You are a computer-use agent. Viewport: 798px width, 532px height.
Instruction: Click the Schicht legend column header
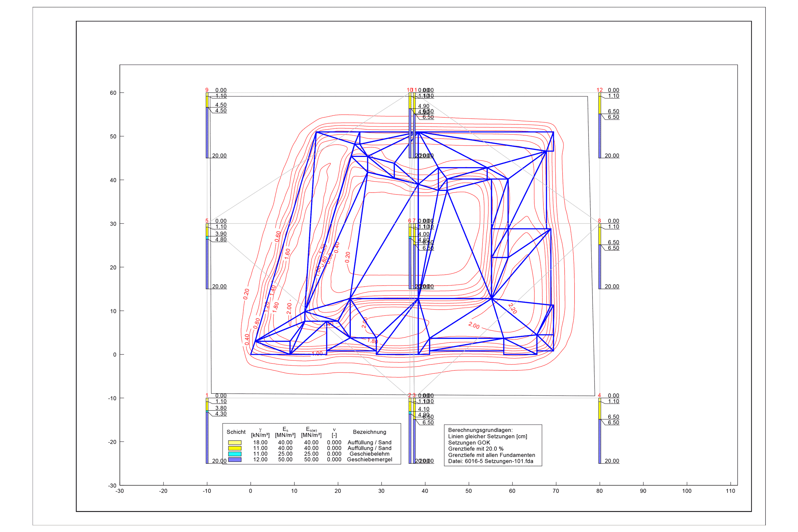coord(236,432)
